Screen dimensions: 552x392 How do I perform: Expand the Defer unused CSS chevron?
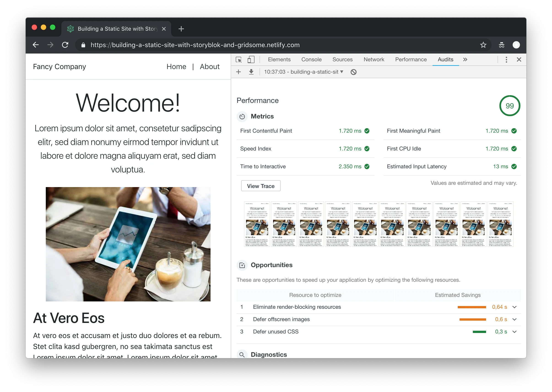pyautogui.click(x=514, y=332)
